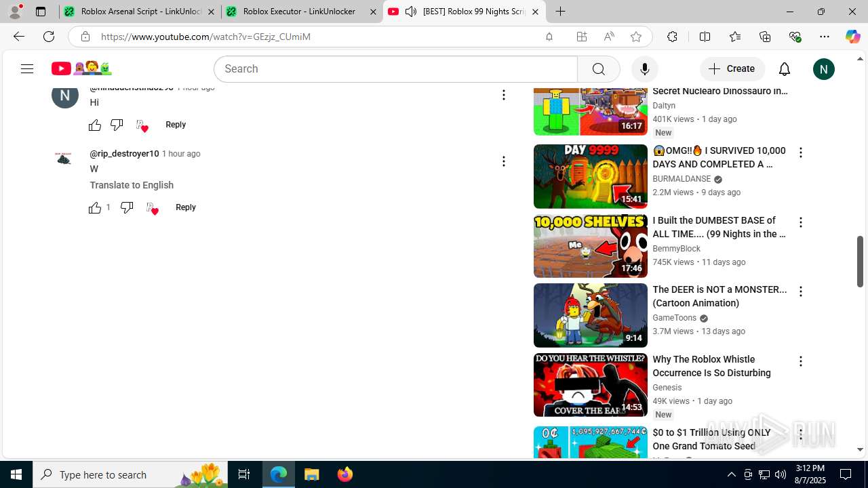The height and width of the screenshot is (488, 868).
Task: Open the YouTube guide hamburger menu
Action: click(x=27, y=68)
